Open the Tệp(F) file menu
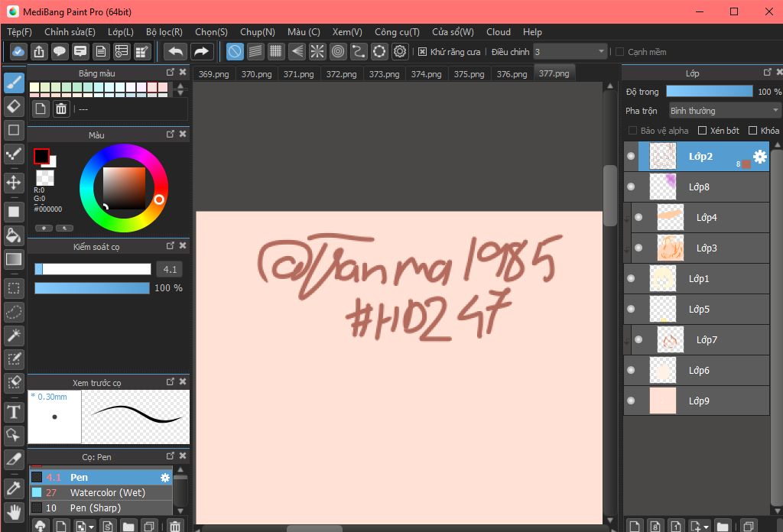This screenshot has width=783, height=532. (x=19, y=32)
